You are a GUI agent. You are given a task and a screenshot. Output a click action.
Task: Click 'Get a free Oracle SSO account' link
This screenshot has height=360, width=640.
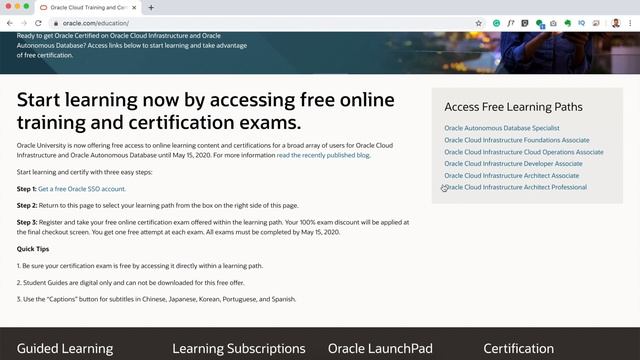[x=81, y=189]
